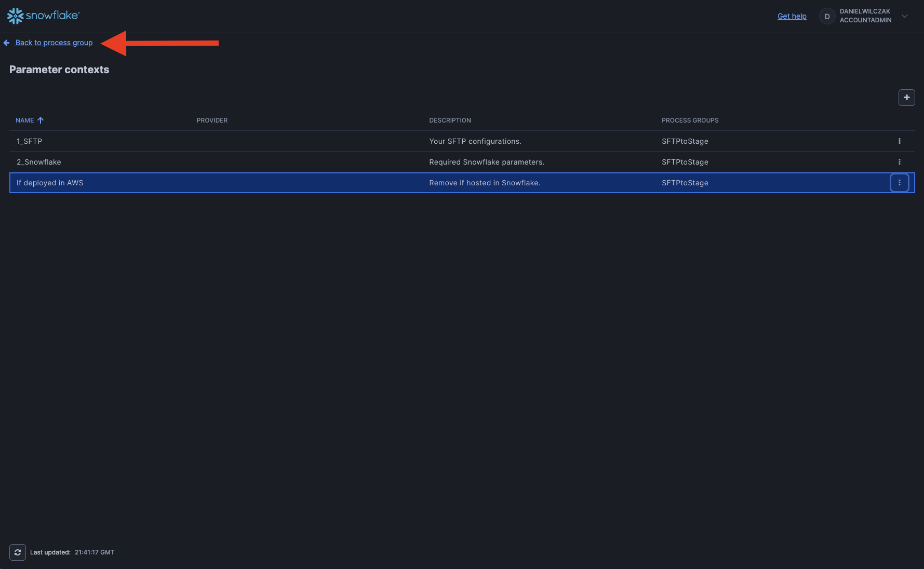The height and width of the screenshot is (569, 924).
Task: Select the 2_Snowflake parameter context
Action: coord(39,162)
